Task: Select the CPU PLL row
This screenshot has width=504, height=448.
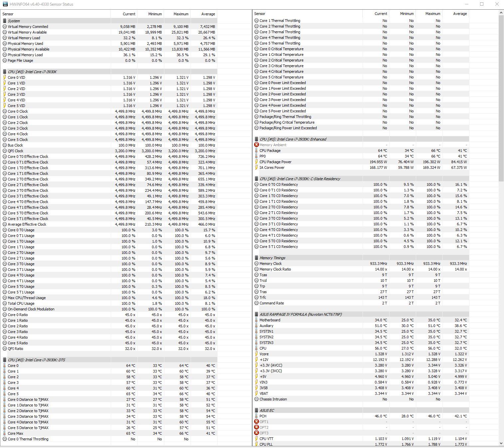Action: coord(361,444)
